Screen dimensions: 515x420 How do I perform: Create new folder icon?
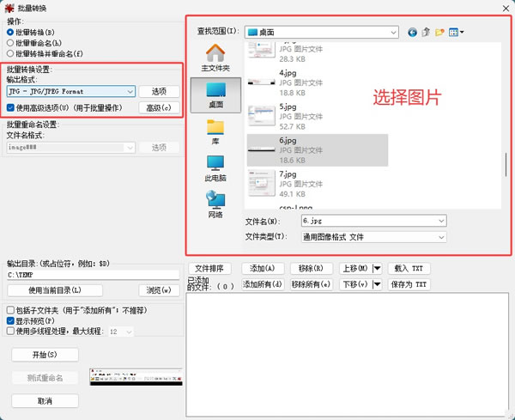point(439,32)
